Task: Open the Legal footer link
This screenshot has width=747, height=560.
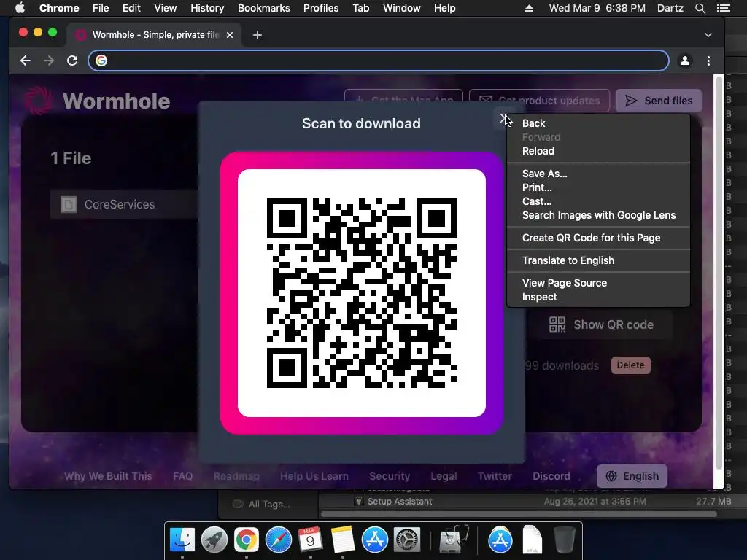Action: click(444, 476)
